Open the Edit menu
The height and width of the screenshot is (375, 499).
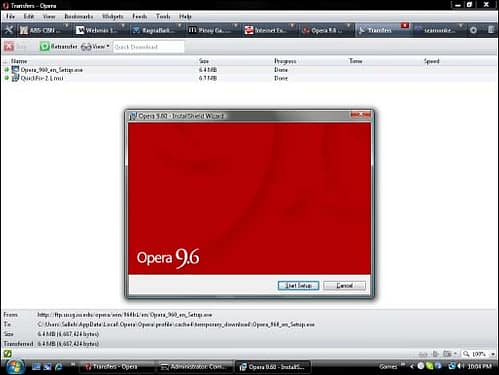click(29, 16)
